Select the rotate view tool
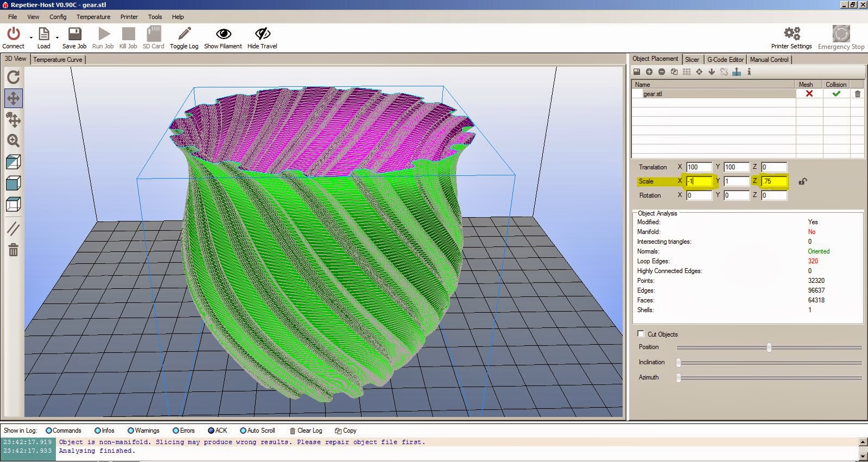Screen dimensions: 868x462 [x=14, y=77]
